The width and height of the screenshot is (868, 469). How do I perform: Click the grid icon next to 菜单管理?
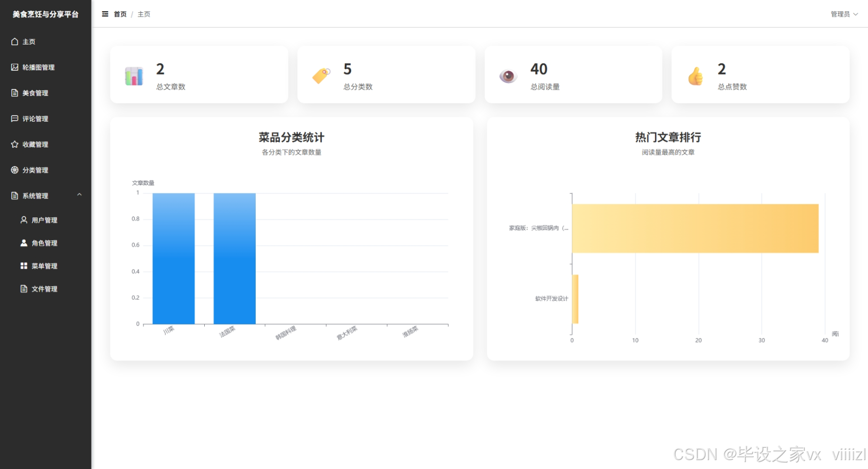[24, 266]
